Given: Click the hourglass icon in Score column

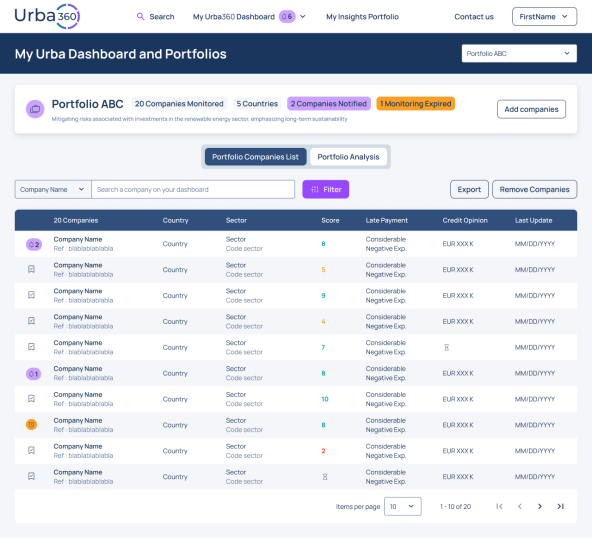Looking at the screenshot, I should pyautogui.click(x=325, y=477).
